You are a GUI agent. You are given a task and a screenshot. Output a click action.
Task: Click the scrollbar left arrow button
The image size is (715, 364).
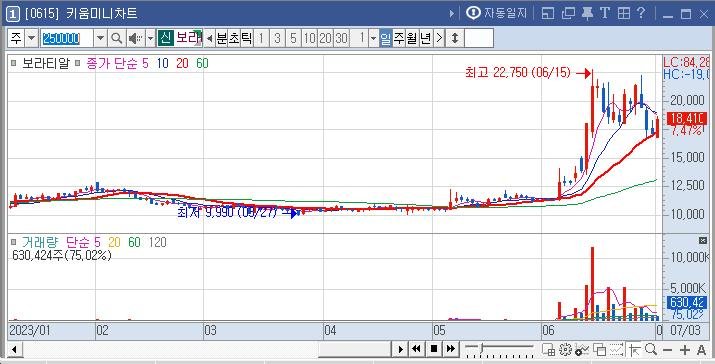click(14, 349)
